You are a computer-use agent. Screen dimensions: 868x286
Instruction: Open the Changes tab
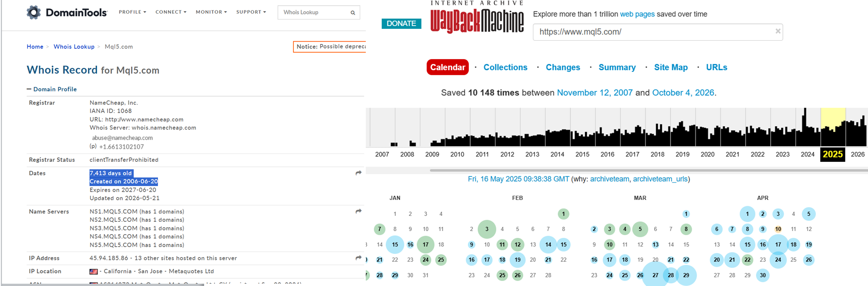563,67
